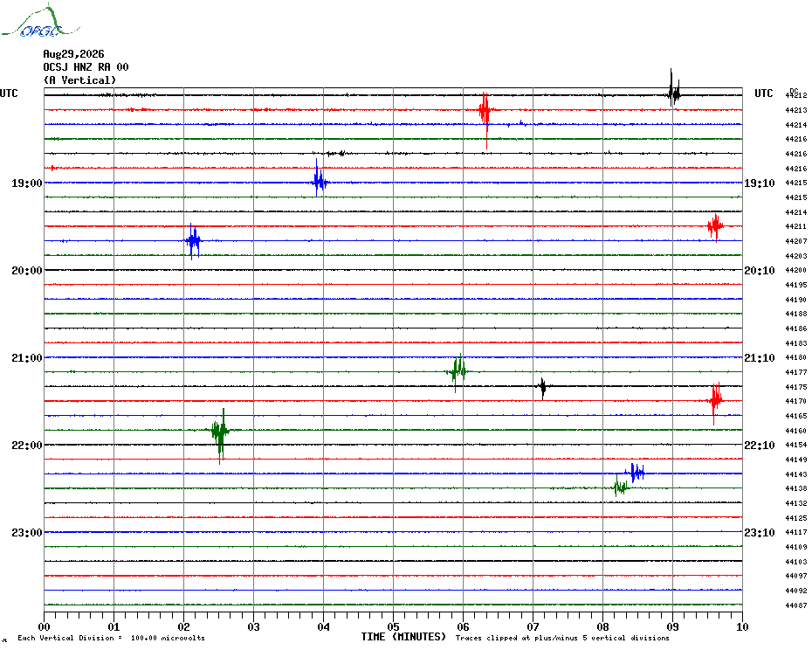
Task: Click the "Traces clipped at plus/minus 5" note
Action: point(562,638)
